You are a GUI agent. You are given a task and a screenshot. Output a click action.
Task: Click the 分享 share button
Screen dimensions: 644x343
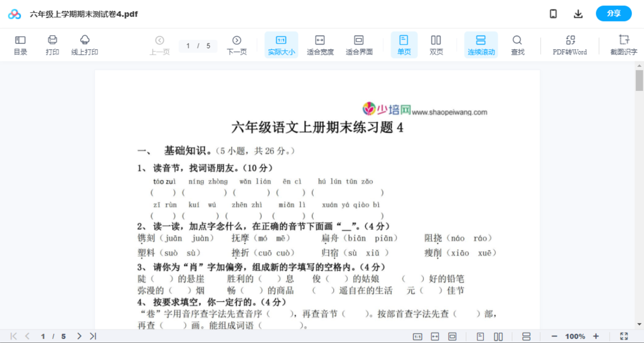click(613, 13)
